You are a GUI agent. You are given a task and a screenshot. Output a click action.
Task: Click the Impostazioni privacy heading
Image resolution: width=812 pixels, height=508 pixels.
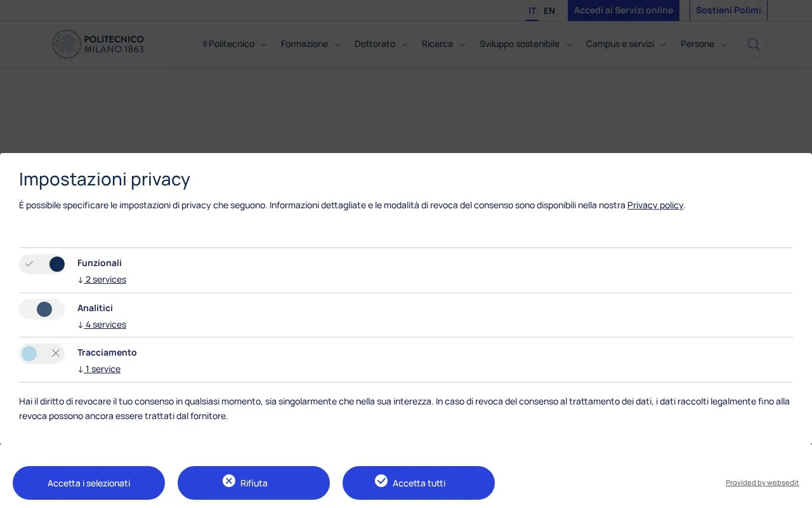point(105,179)
